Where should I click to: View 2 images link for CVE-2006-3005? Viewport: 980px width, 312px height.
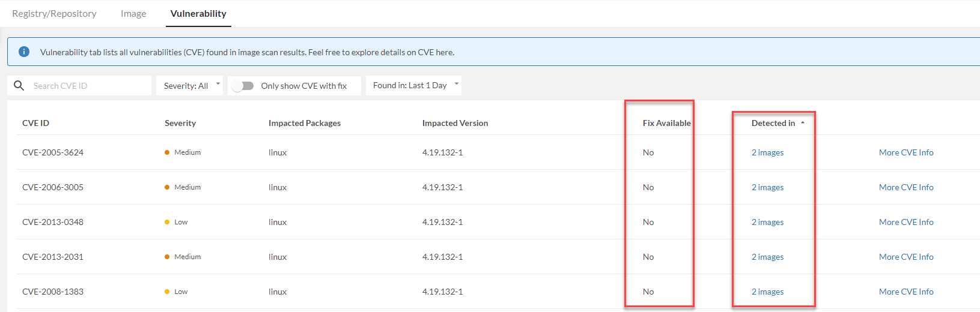click(x=767, y=187)
